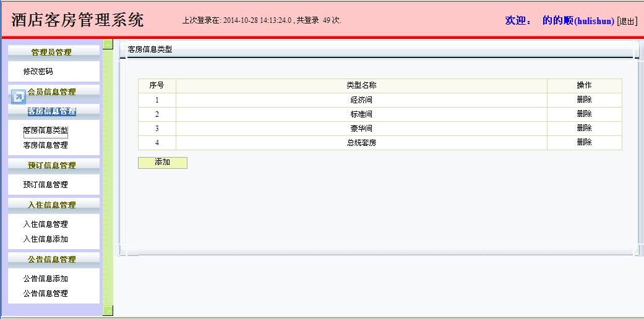This screenshot has width=644, height=319.
Task: Expand the 管理员管理 section header
Action: tap(54, 53)
